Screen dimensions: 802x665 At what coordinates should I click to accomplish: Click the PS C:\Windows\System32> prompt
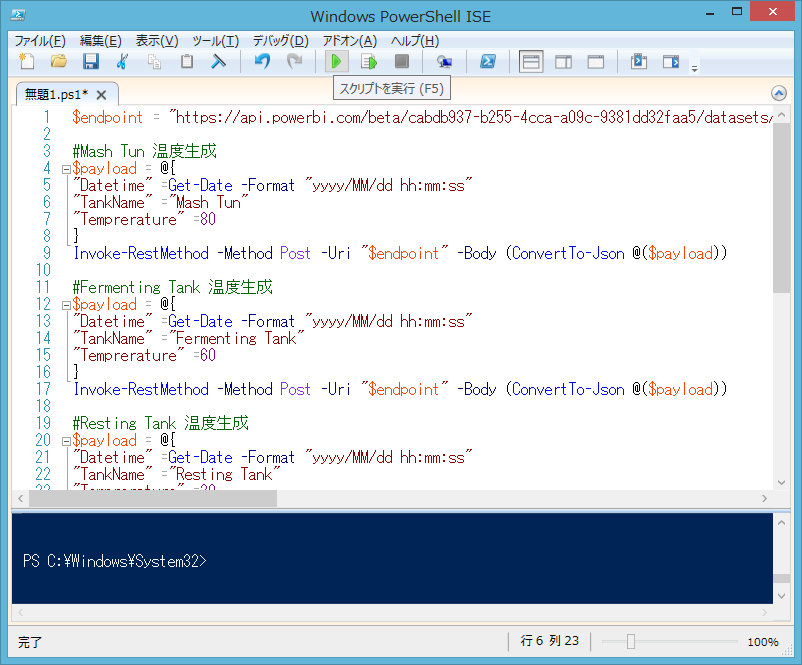tap(115, 561)
